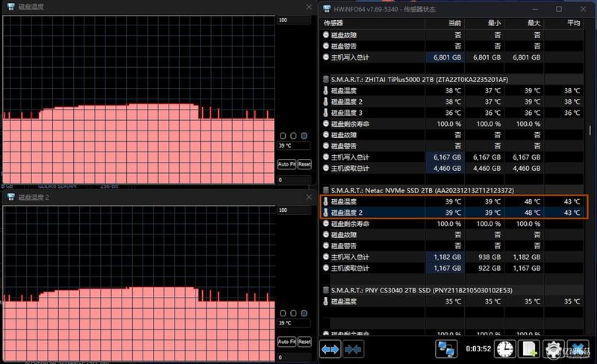Click the gray collapse-columns arrows icon in HWiNFO64
Viewport: 597px width, 364px height.
[353, 349]
